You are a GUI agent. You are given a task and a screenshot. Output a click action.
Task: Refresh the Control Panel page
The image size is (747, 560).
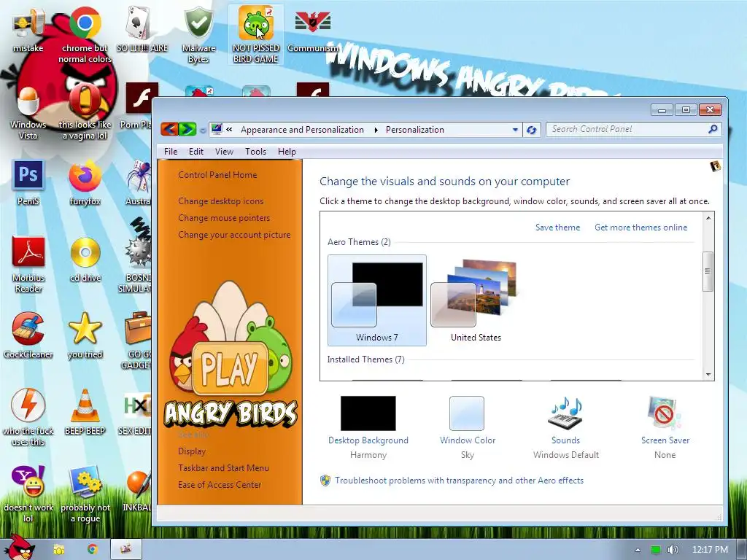[532, 130]
